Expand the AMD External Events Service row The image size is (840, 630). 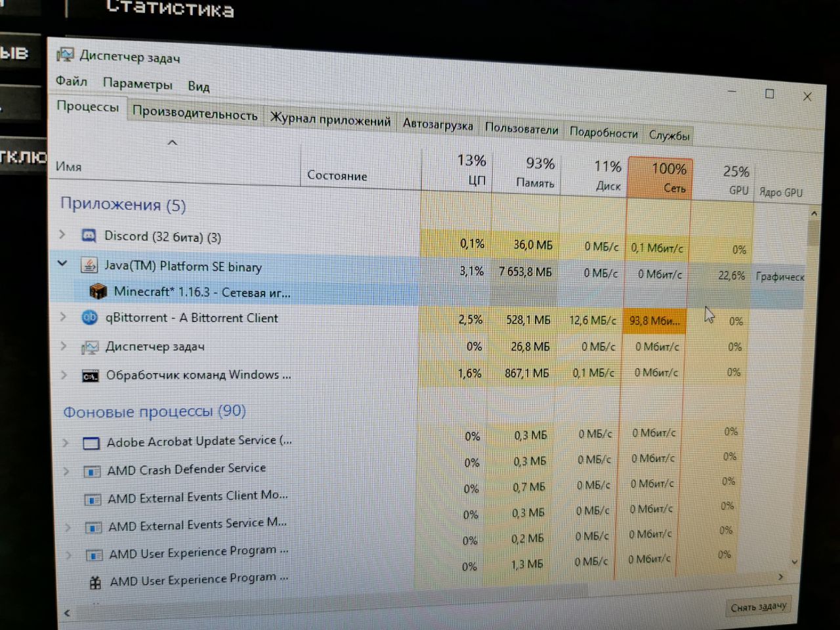coord(68,527)
